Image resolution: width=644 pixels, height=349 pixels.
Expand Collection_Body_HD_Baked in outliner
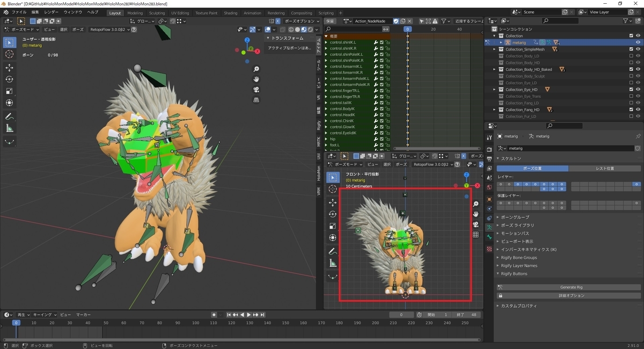point(495,69)
